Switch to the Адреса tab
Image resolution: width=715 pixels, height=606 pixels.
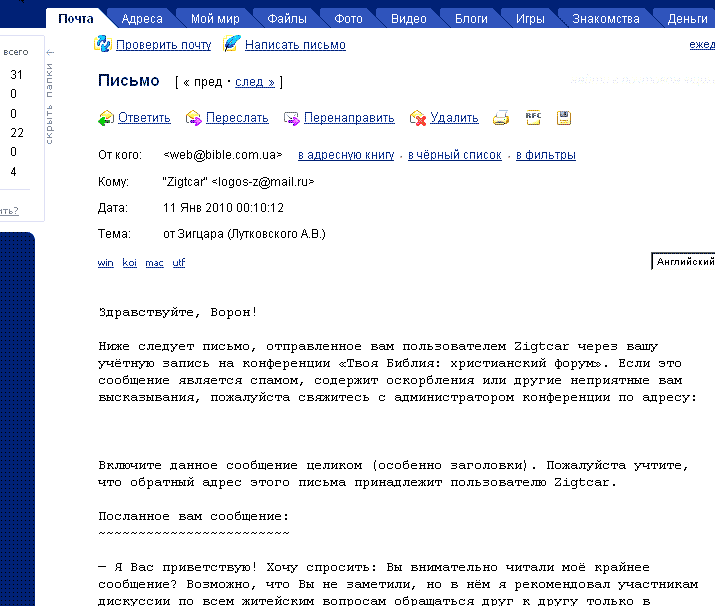pyautogui.click(x=141, y=18)
